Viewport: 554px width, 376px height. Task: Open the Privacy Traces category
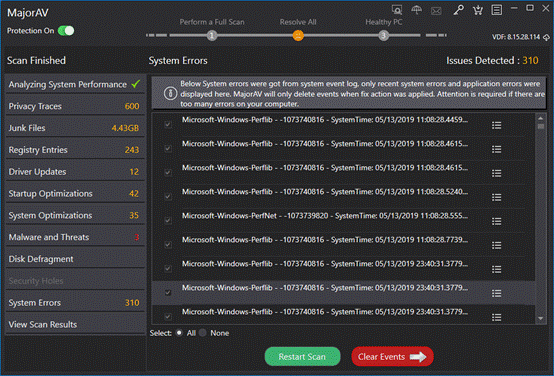coord(75,106)
